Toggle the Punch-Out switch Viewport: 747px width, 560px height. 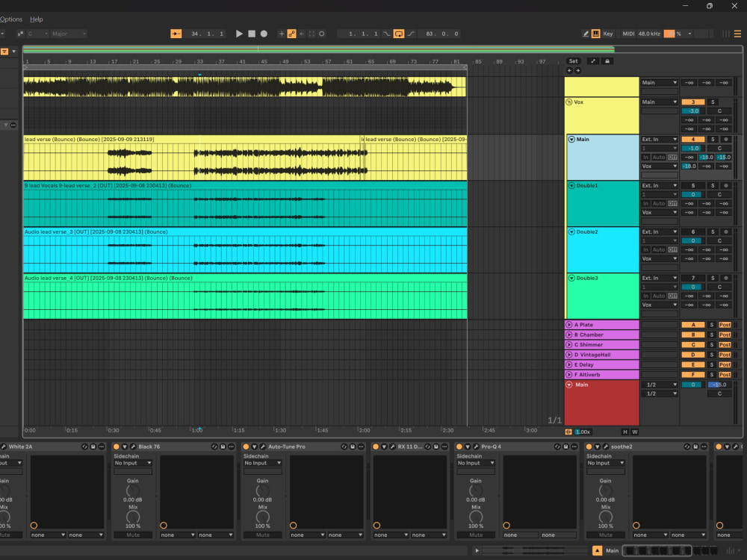(411, 34)
